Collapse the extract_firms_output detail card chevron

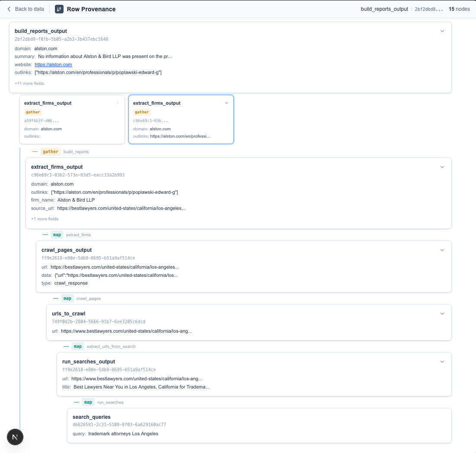click(x=442, y=167)
